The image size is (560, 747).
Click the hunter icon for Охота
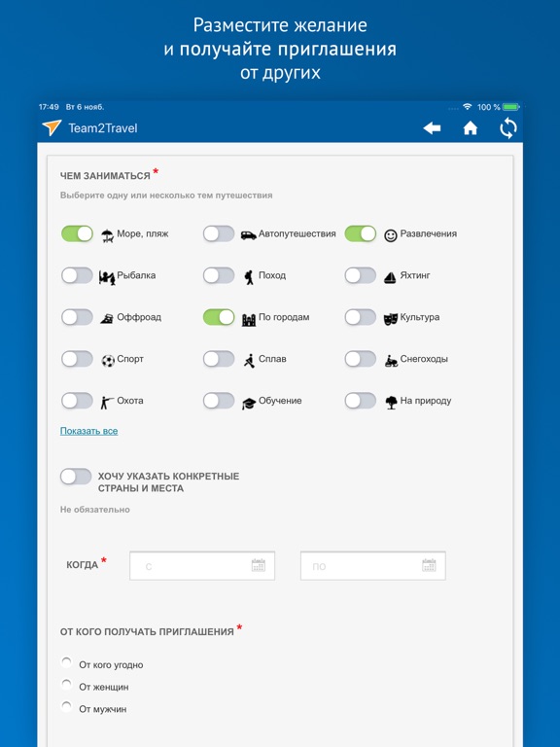tap(106, 403)
